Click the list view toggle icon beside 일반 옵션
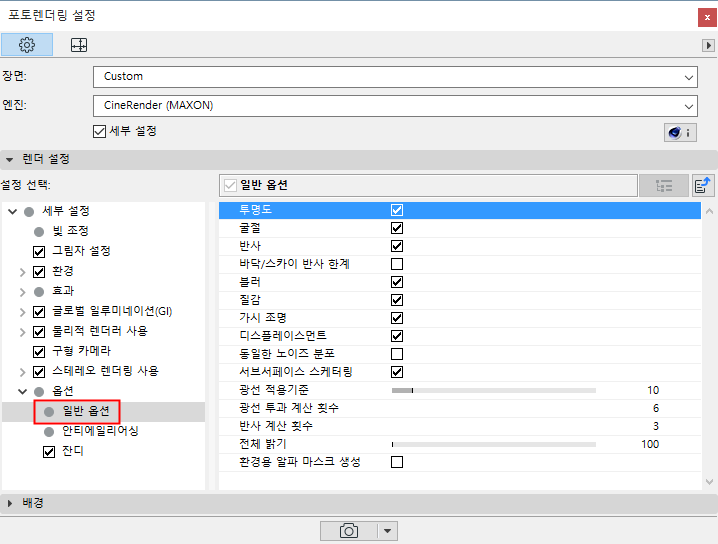 click(664, 185)
